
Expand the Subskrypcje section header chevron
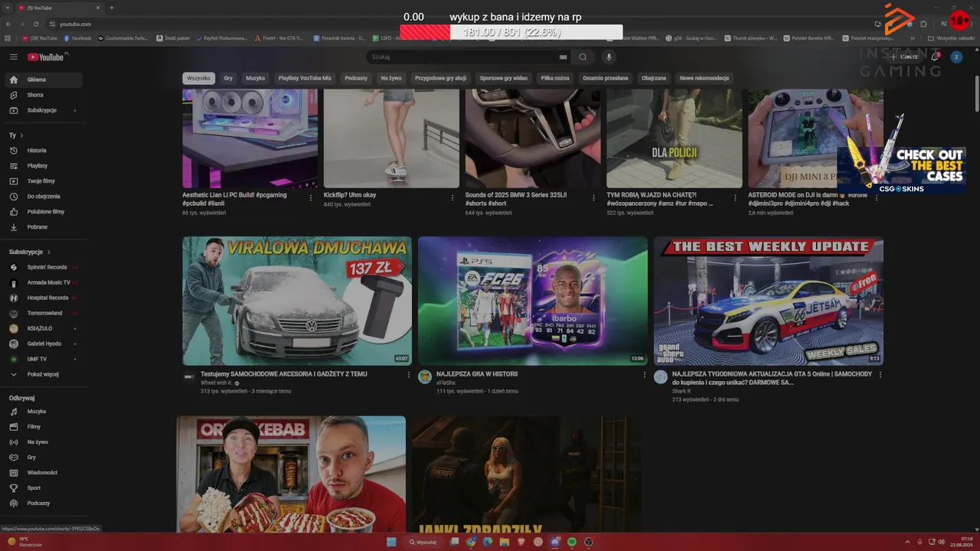(49, 252)
